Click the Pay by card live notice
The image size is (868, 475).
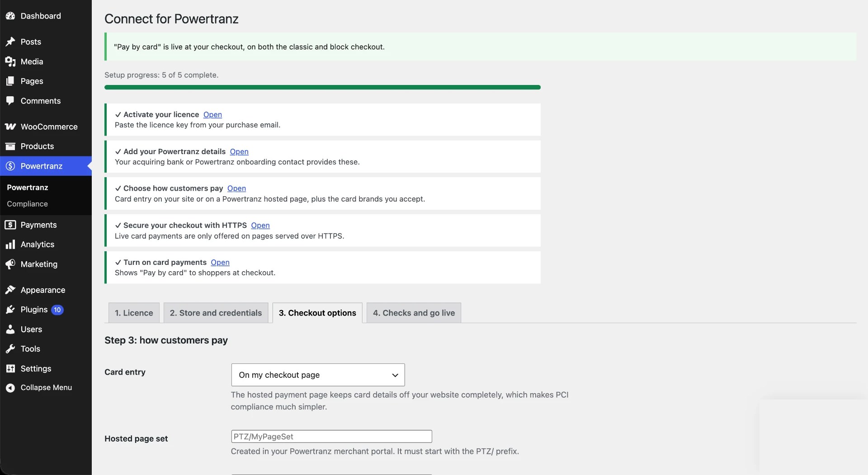pos(481,47)
